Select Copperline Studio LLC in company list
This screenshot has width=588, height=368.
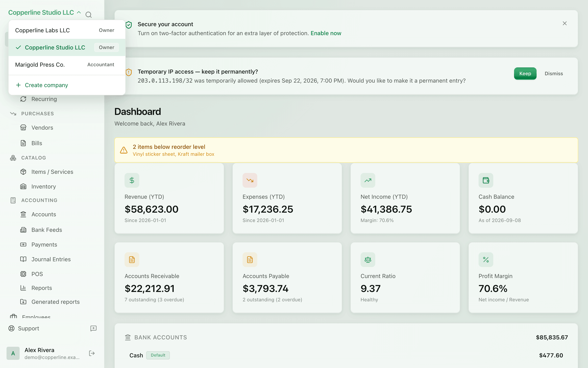(x=67, y=47)
